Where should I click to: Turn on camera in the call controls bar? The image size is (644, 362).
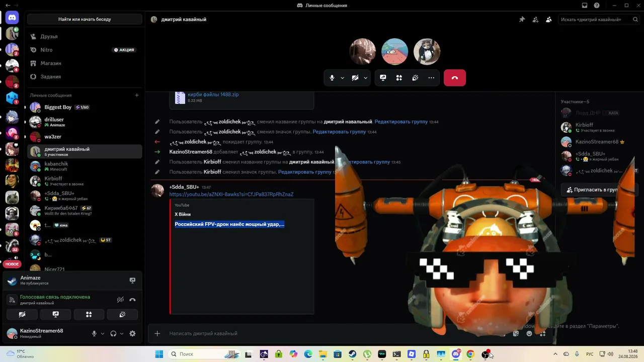(x=355, y=78)
